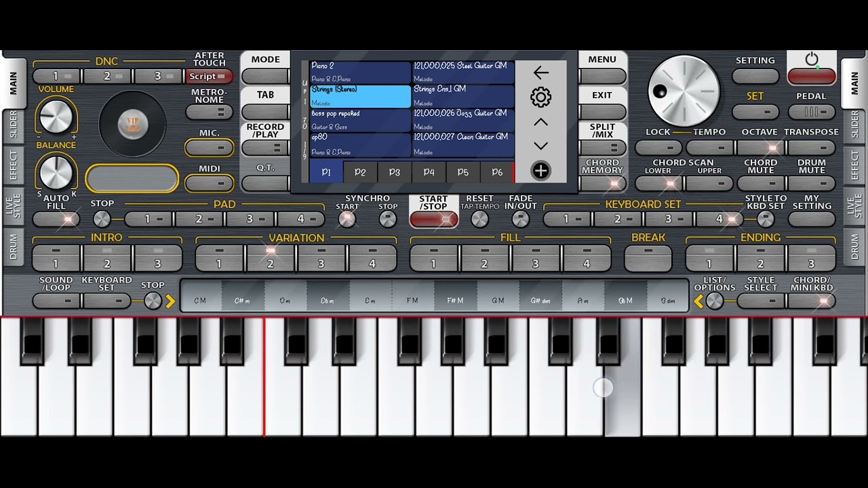
Task: Click the STYLE TO KBD SET round button
Action: tap(766, 219)
